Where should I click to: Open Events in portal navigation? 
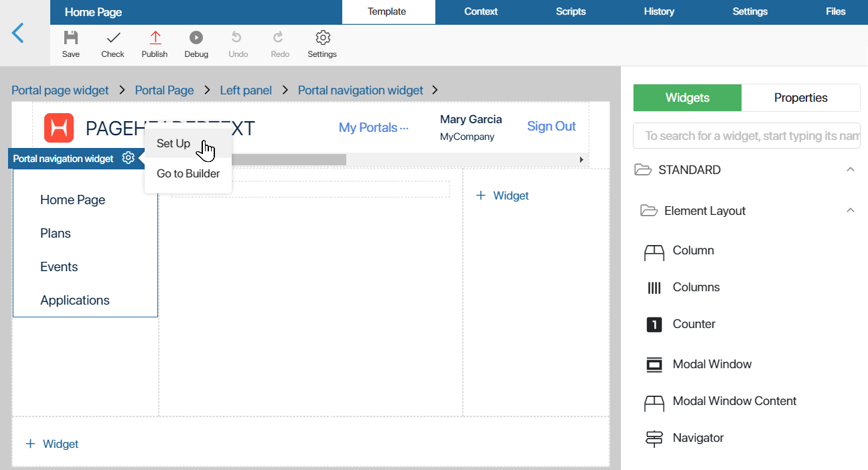click(59, 266)
